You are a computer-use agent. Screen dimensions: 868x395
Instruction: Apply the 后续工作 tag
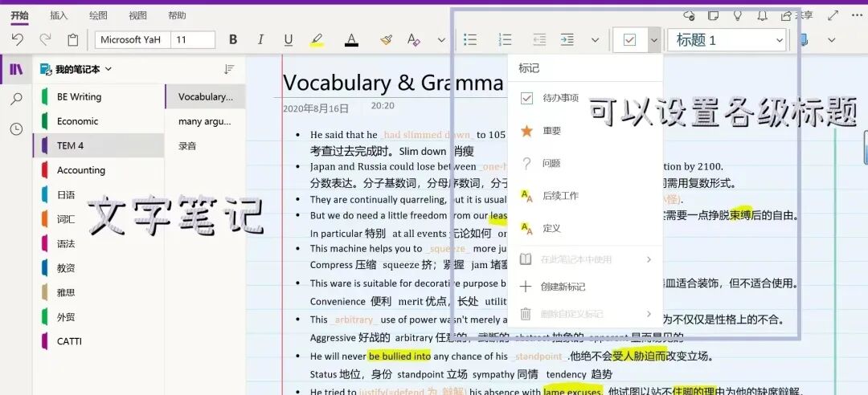585,196
